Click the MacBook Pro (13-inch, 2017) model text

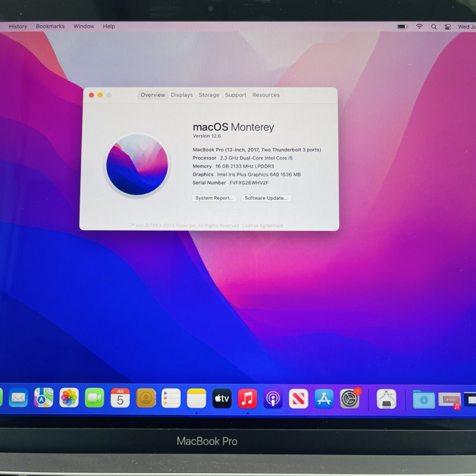point(257,150)
